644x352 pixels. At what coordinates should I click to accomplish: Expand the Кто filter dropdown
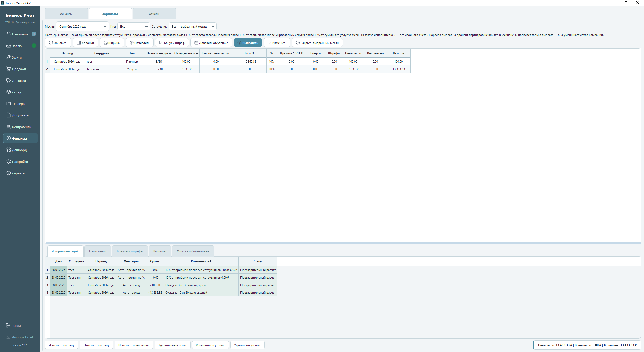[x=146, y=26]
